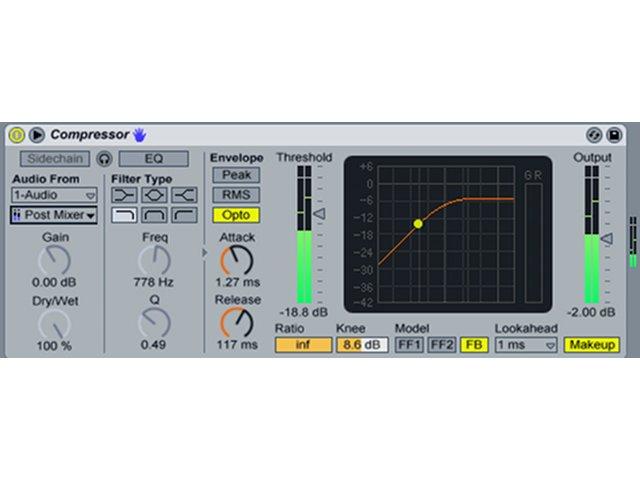Select the FB compressor model
The height and width of the screenshot is (480, 640).
[474, 345]
